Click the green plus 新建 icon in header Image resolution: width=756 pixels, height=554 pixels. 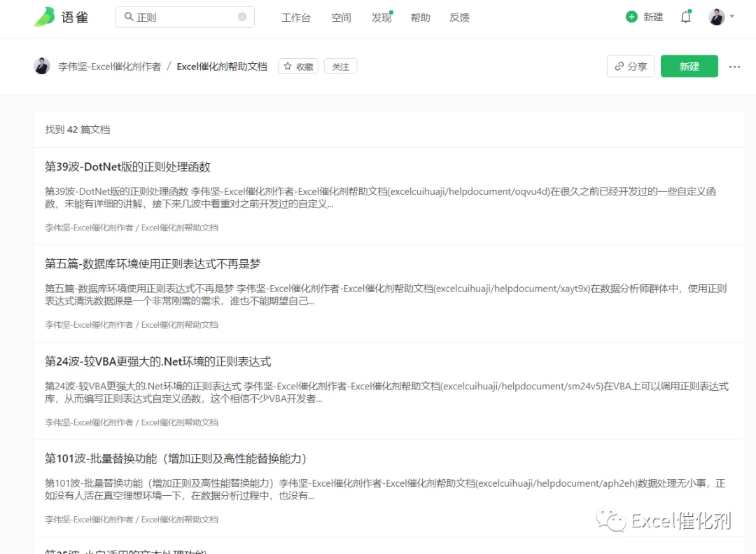click(x=631, y=17)
